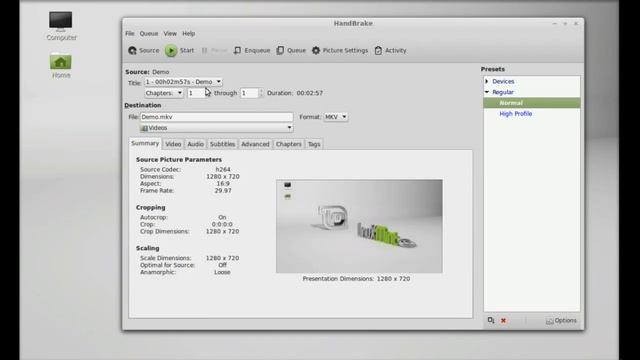Click the Presentation Dimensions text
The image size is (640, 360).
tap(356, 279)
